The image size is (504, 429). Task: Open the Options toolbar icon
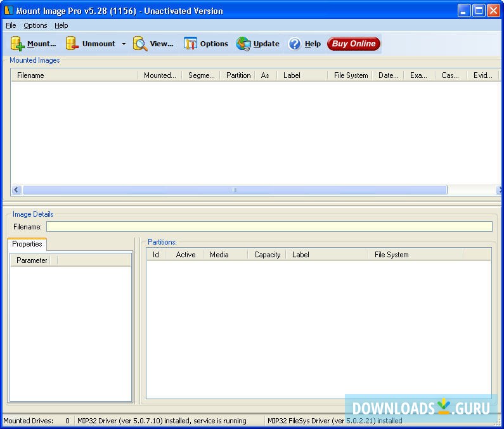190,44
